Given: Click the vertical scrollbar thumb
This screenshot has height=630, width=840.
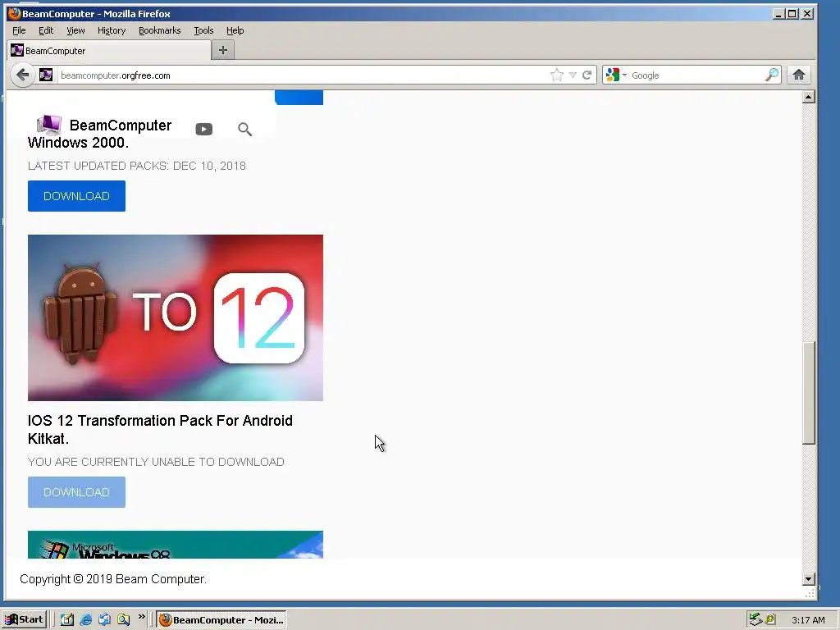Looking at the screenshot, I should coord(809,392).
